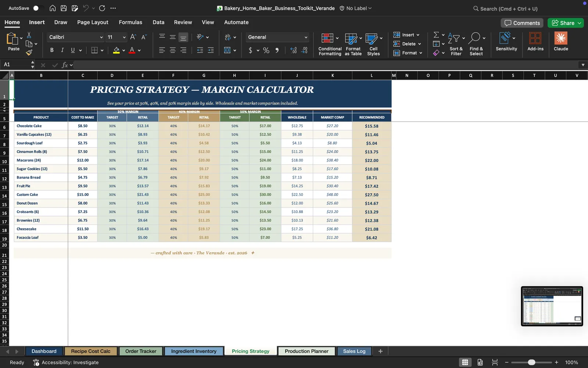The width and height of the screenshot is (588, 368).
Task: Expand the formula bar chevron
Action: point(583,65)
